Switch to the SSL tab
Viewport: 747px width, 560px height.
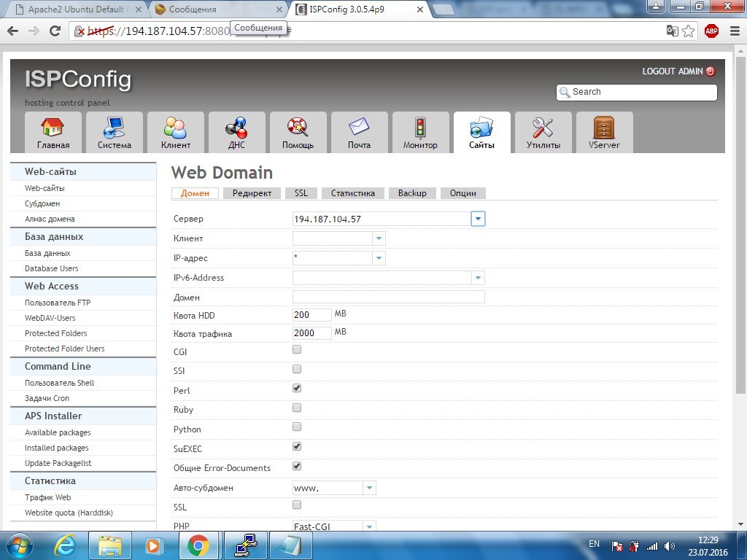click(x=301, y=192)
